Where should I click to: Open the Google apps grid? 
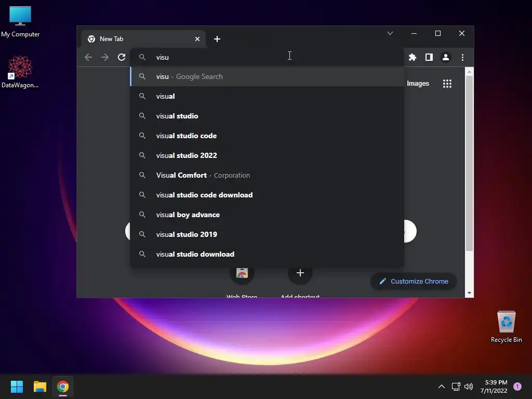tap(447, 84)
